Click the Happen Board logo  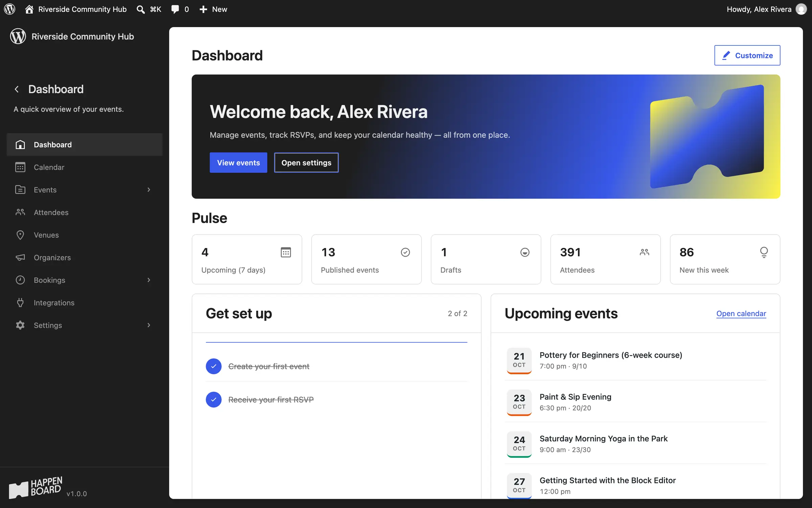(x=36, y=488)
